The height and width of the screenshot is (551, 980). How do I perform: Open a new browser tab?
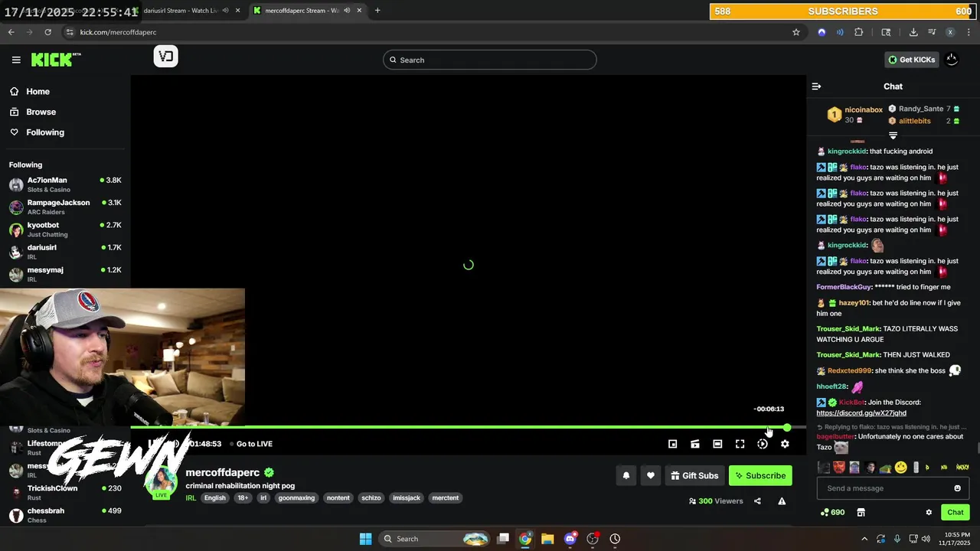377,11
